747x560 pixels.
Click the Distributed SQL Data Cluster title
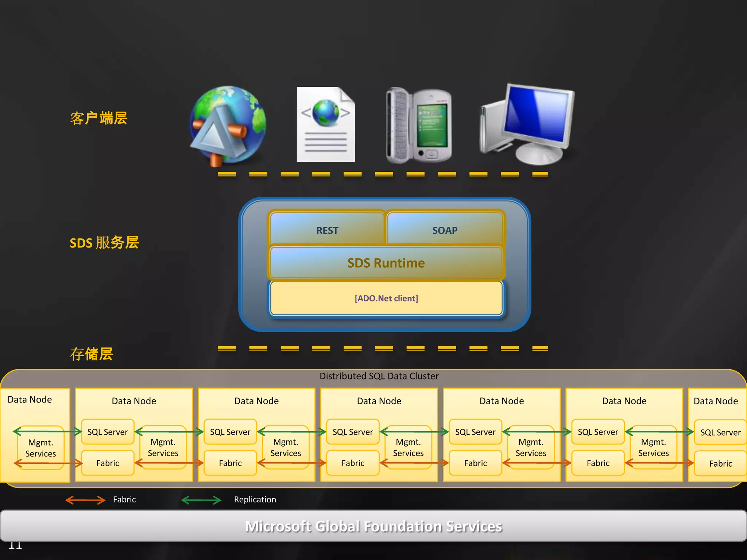point(379,376)
